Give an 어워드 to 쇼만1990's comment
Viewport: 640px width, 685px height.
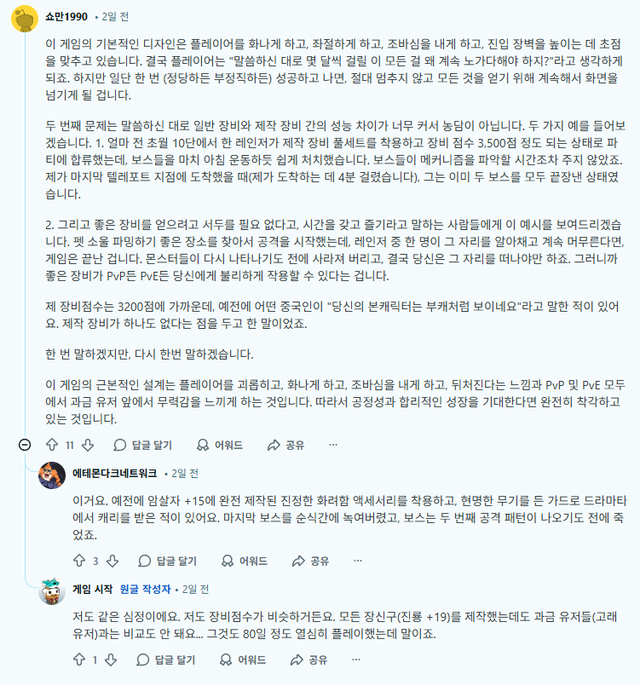(x=219, y=444)
